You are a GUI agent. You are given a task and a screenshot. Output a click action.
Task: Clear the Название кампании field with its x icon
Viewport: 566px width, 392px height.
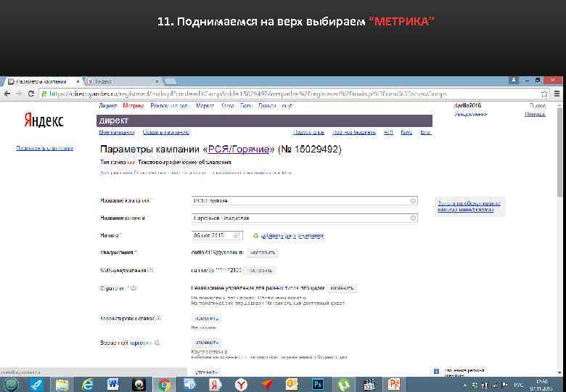tap(414, 200)
